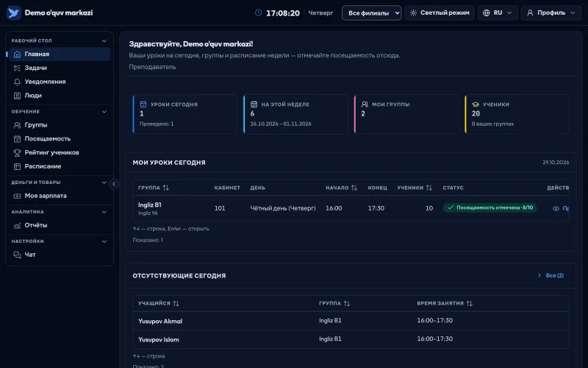This screenshot has width=588, height=368.
Task: Click the Посещаемость отмечена 8/10 status badge
Action: click(490, 208)
